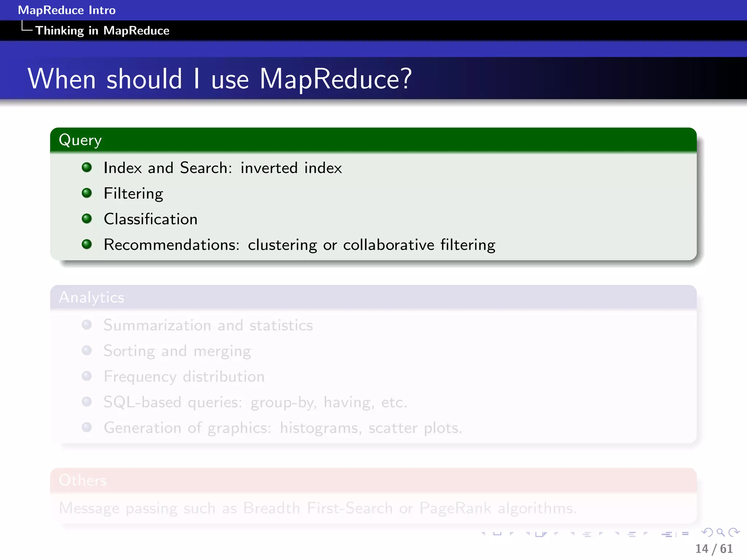Viewport: 747px width, 560px height.
Task: Click the go-back curved arrow icon
Action: [x=707, y=533]
